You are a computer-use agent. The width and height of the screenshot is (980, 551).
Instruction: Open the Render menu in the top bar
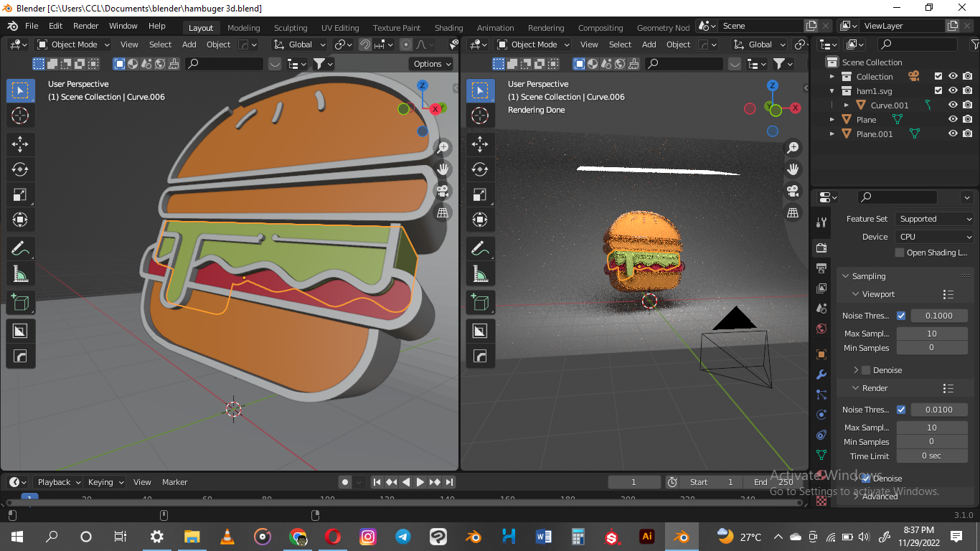point(86,26)
